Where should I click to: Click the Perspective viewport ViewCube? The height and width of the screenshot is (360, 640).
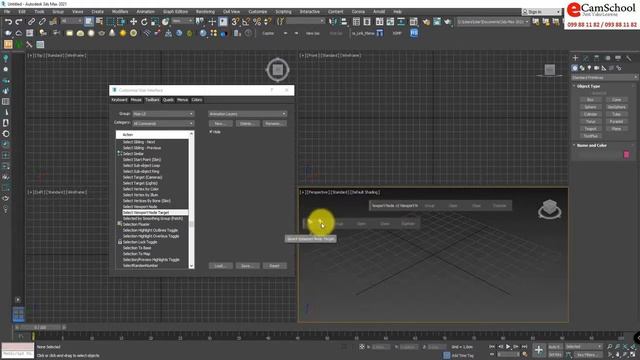(x=549, y=209)
